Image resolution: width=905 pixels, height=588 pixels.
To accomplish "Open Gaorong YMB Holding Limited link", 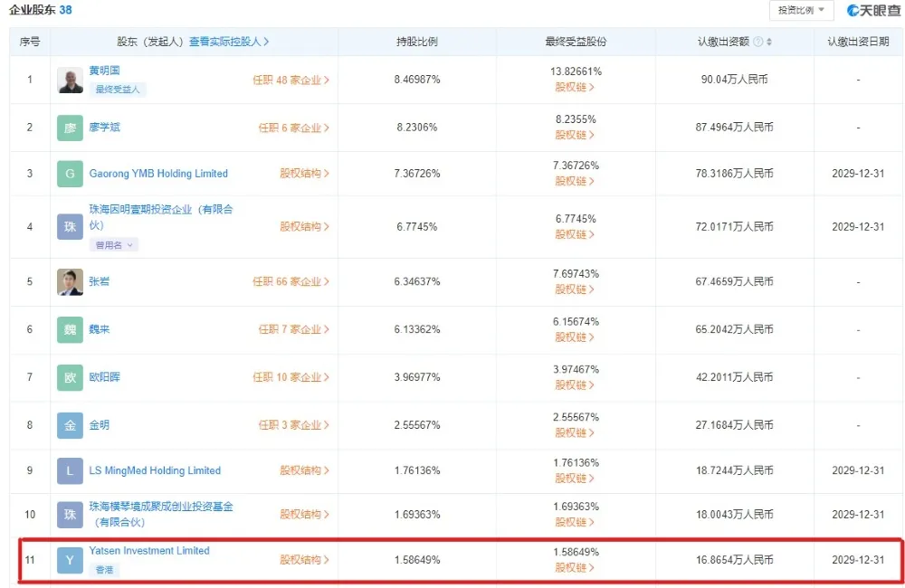I will click(158, 174).
